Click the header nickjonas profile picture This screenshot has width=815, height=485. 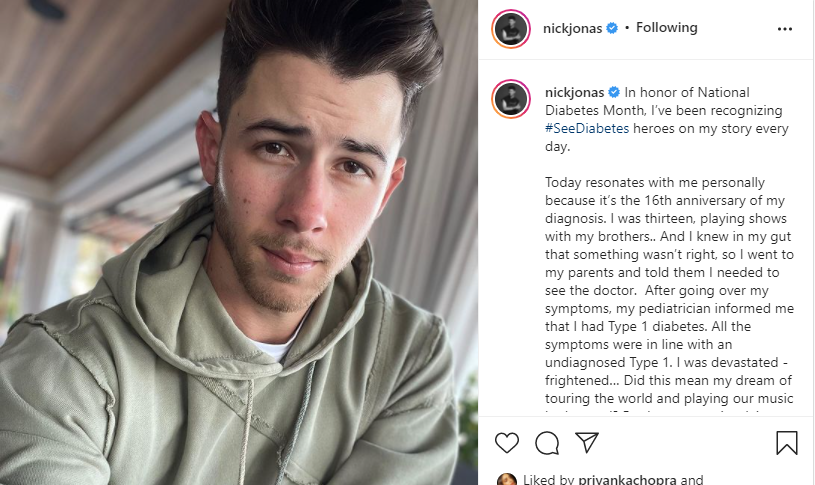pos(511,29)
